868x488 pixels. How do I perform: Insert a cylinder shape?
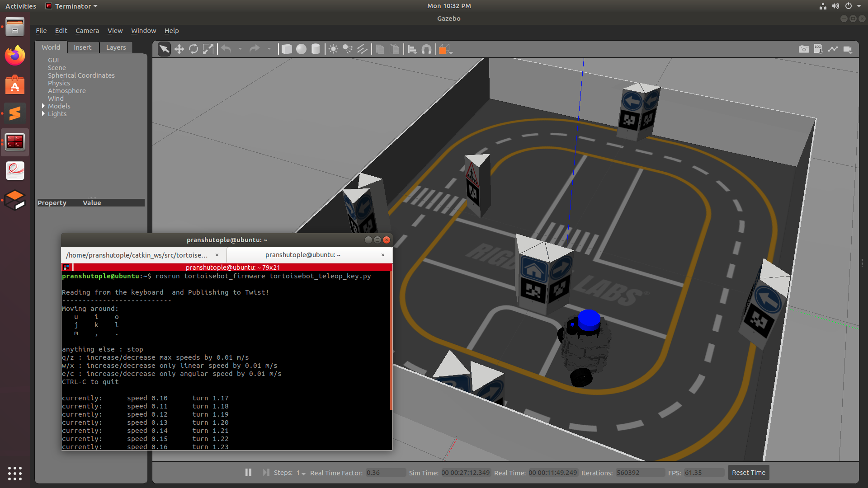click(x=316, y=49)
